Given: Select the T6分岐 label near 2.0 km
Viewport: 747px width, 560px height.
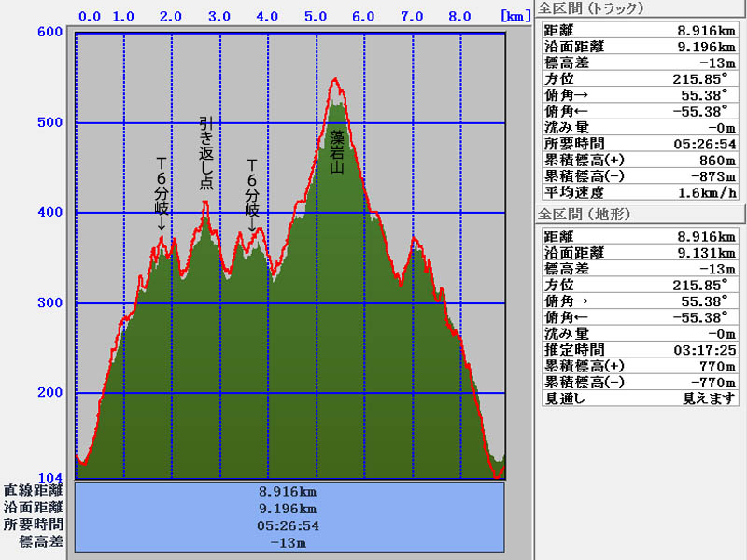Looking at the screenshot, I should coord(162,194).
